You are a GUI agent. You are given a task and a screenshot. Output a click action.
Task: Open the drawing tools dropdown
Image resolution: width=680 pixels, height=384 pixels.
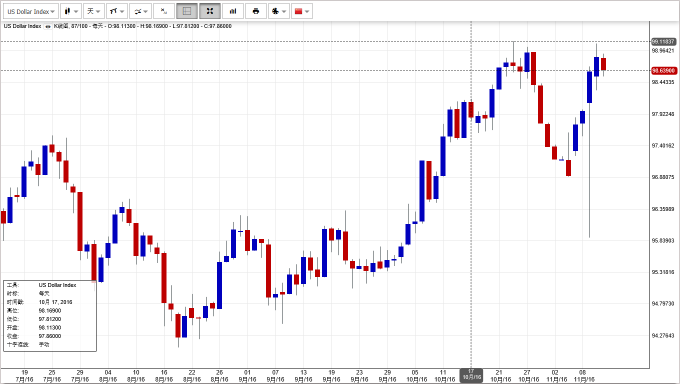141,11
